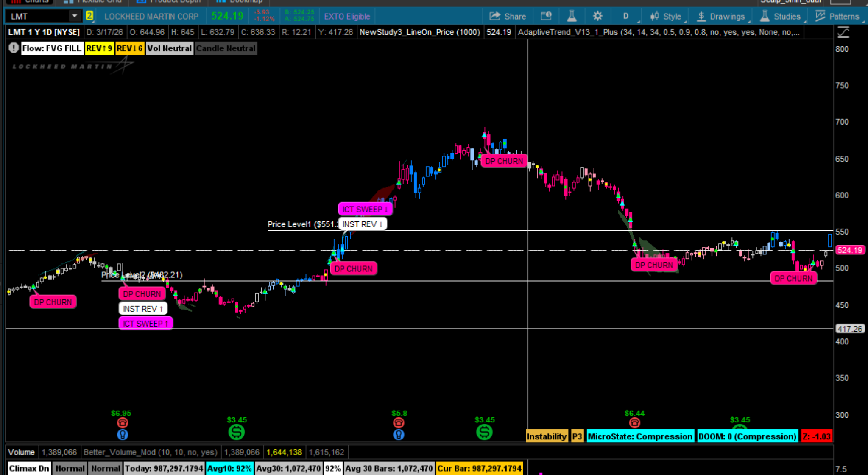Click the AdaptiveTrend_V13_1_Plus study label

[659, 32]
